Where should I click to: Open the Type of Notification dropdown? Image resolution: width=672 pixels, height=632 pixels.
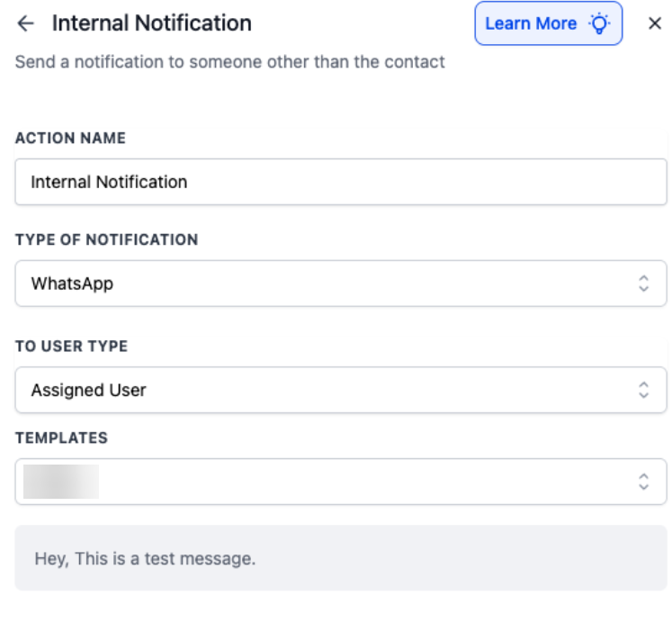click(x=324, y=284)
